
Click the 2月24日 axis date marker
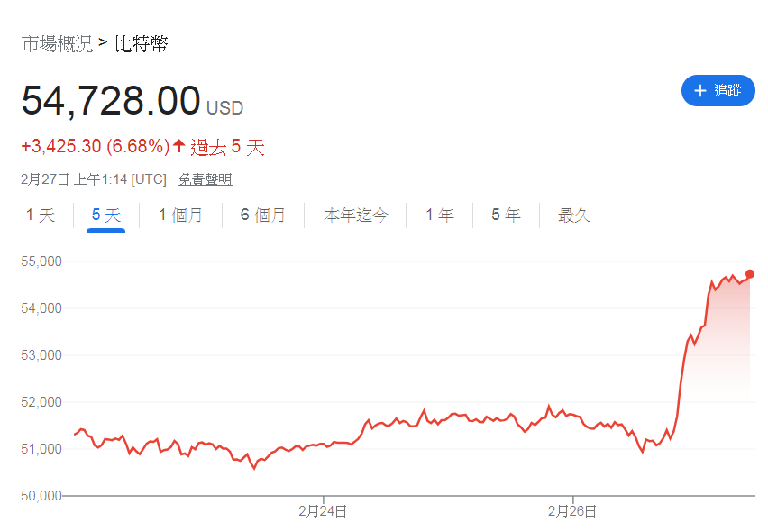(323, 511)
